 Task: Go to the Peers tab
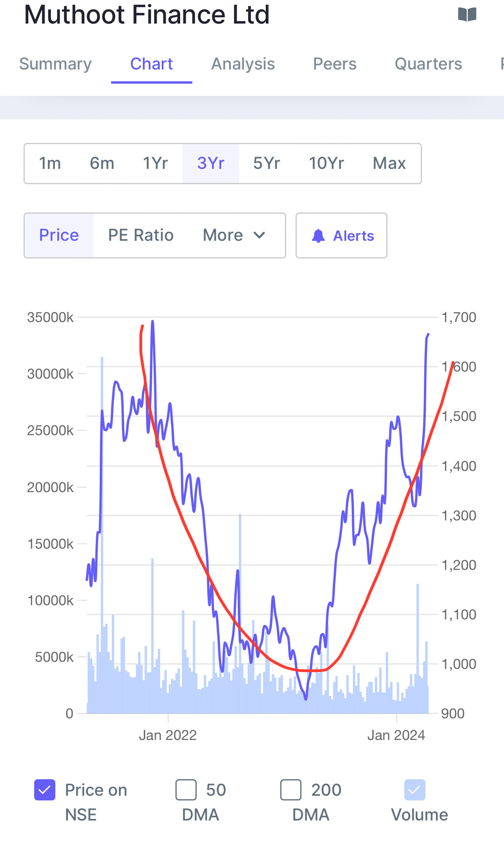pyautogui.click(x=334, y=64)
